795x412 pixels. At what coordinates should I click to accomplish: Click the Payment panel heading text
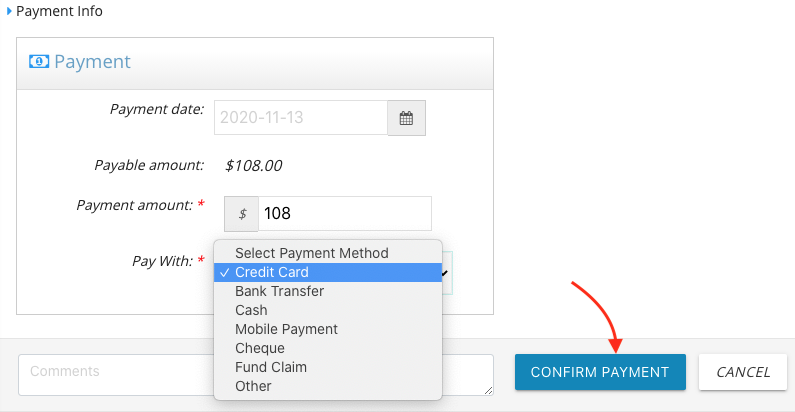pos(92,62)
